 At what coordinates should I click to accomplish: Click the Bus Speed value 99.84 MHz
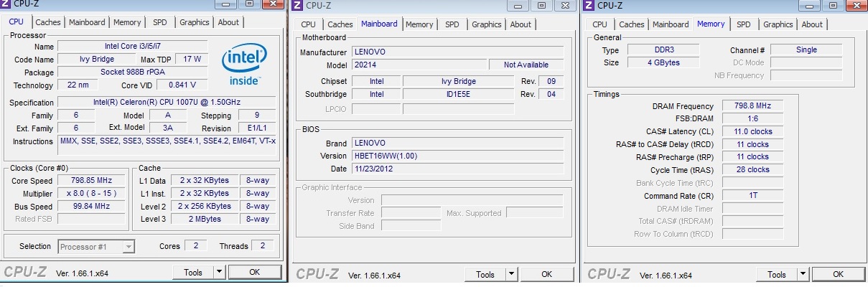coord(91,206)
